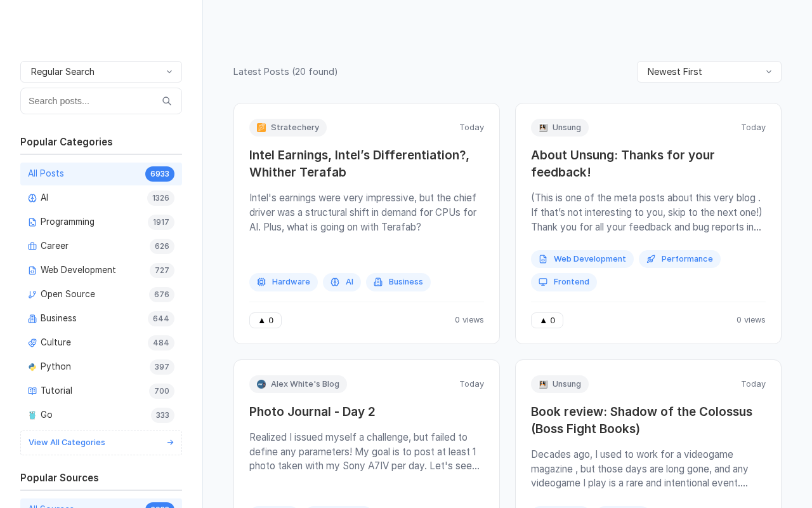Click the Frontend tag on Unsung post
This screenshot has height=508, width=812.
564,282
